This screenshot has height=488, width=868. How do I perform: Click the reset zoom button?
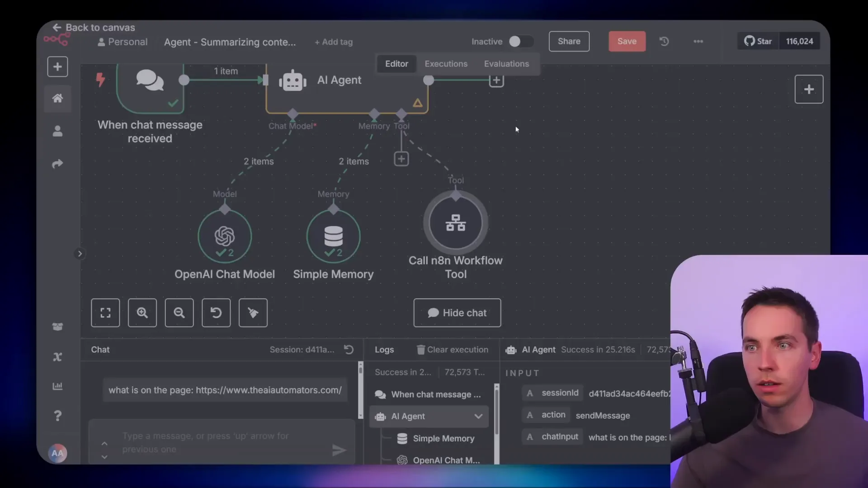point(216,313)
